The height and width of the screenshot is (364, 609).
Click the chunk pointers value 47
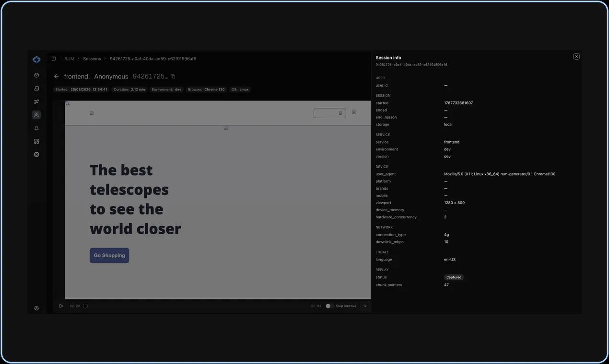446,285
